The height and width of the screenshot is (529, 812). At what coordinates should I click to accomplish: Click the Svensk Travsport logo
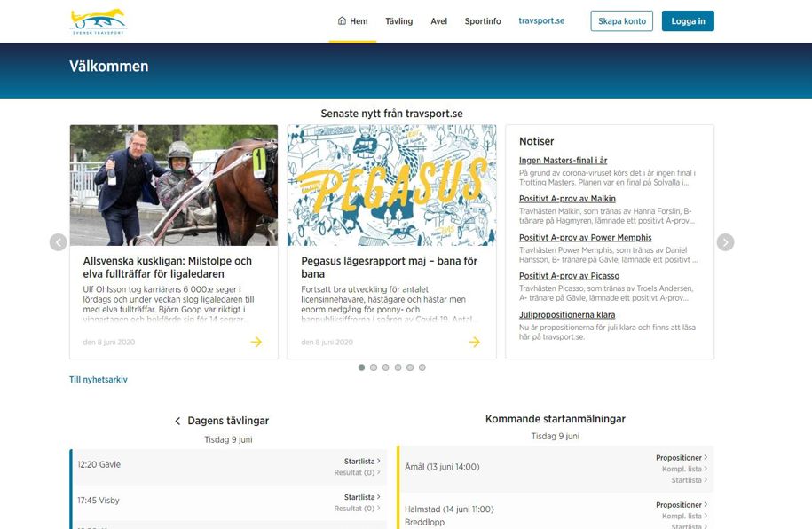tap(99, 21)
